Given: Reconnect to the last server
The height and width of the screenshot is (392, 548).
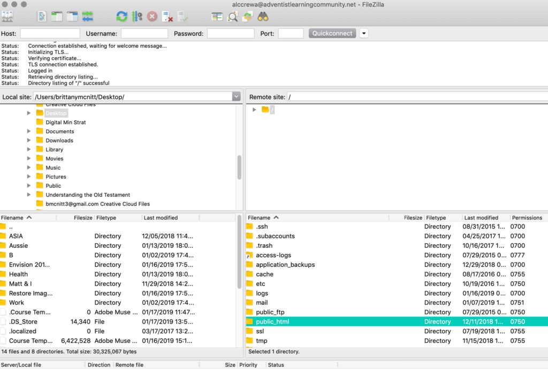Looking at the screenshot, I should pos(182,17).
